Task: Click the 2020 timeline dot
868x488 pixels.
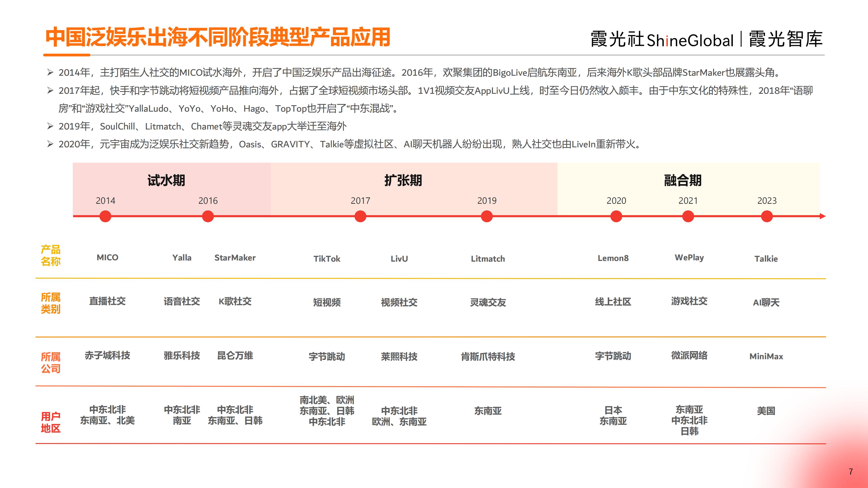Action: coord(616,216)
